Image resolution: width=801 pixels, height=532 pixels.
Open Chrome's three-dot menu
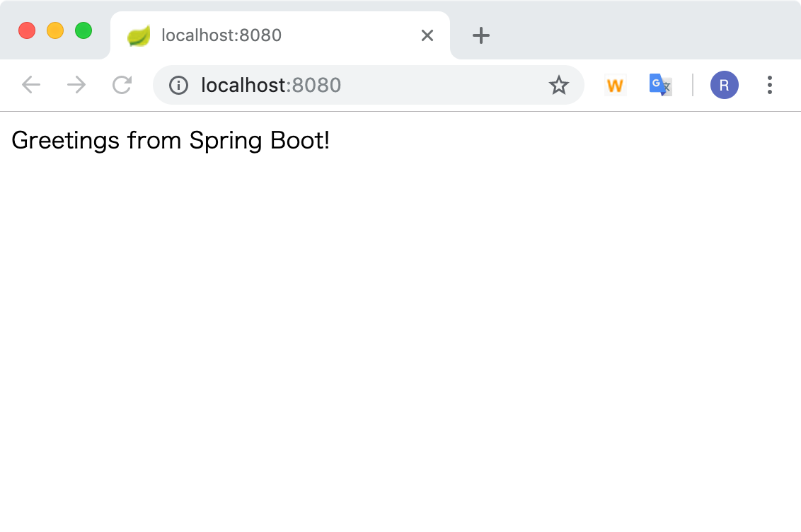coord(769,86)
